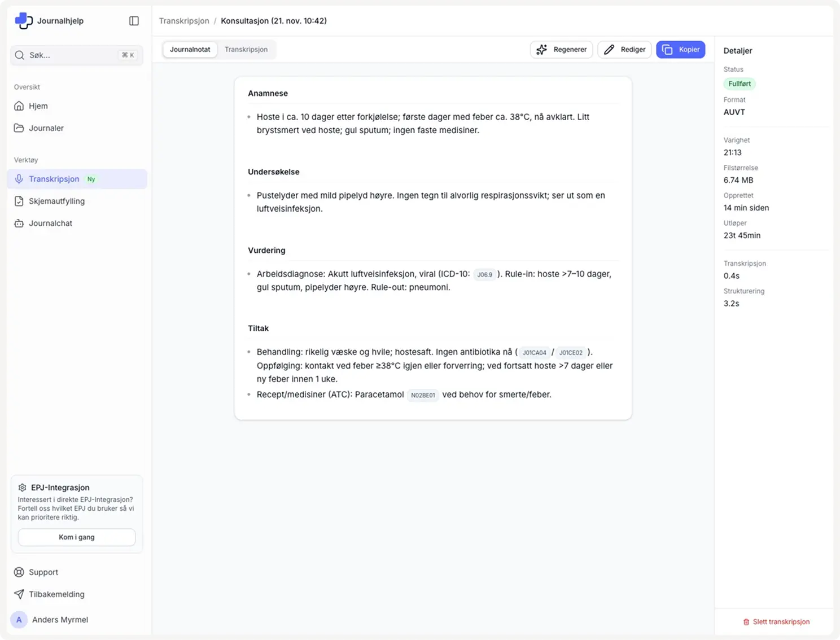Regenerate the note with Regenerer
The width and height of the screenshot is (840, 640).
pos(561,50)
